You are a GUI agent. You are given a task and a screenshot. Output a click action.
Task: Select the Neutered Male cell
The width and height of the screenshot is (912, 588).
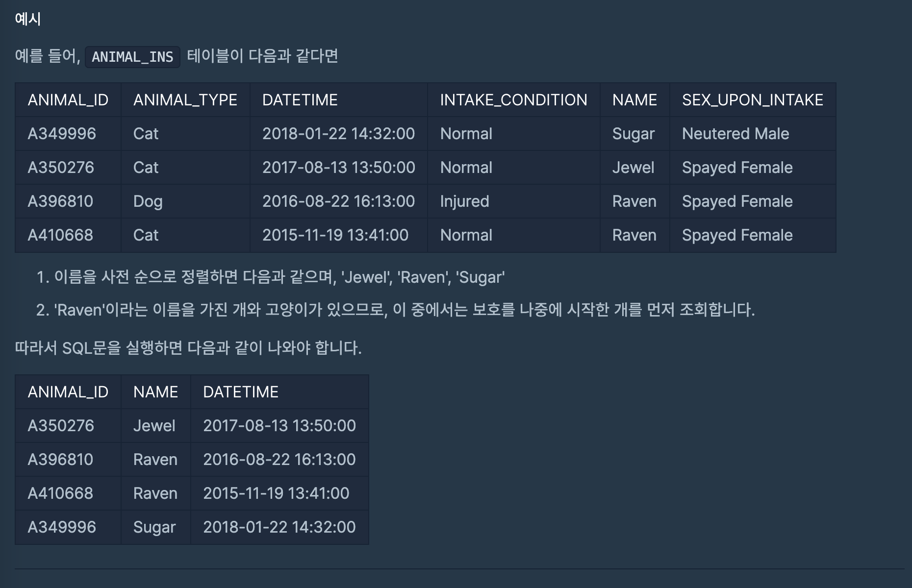735,134
